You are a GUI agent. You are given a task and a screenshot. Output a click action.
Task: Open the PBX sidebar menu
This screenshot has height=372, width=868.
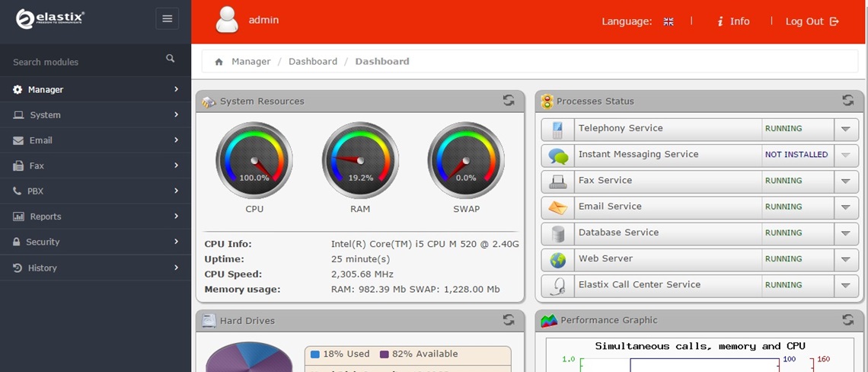pos(95,191)
